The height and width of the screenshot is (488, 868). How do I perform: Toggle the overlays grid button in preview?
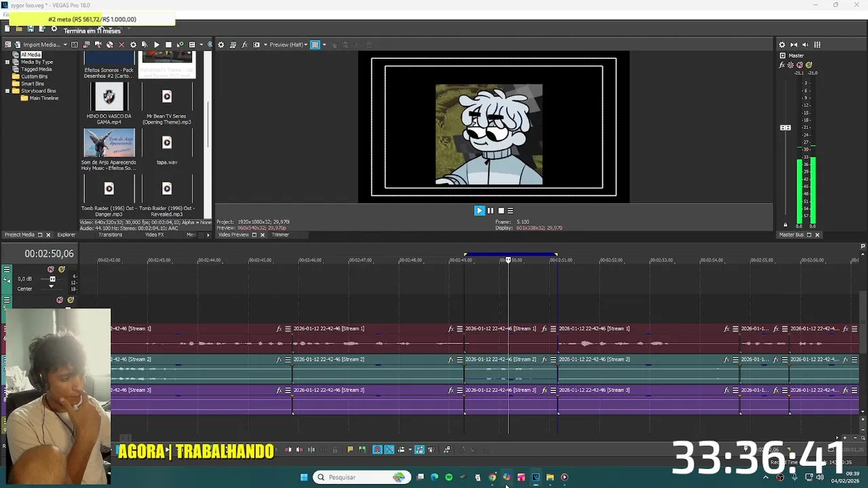[x=315, y=45]
